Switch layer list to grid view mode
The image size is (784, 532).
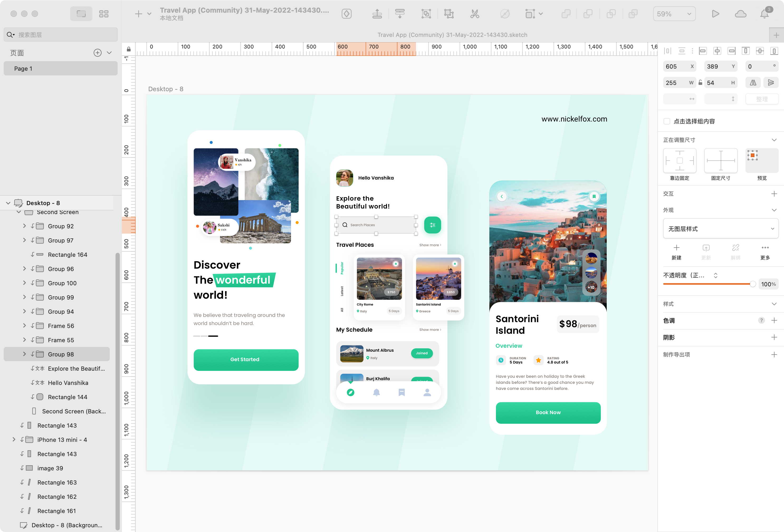point(104,14)
